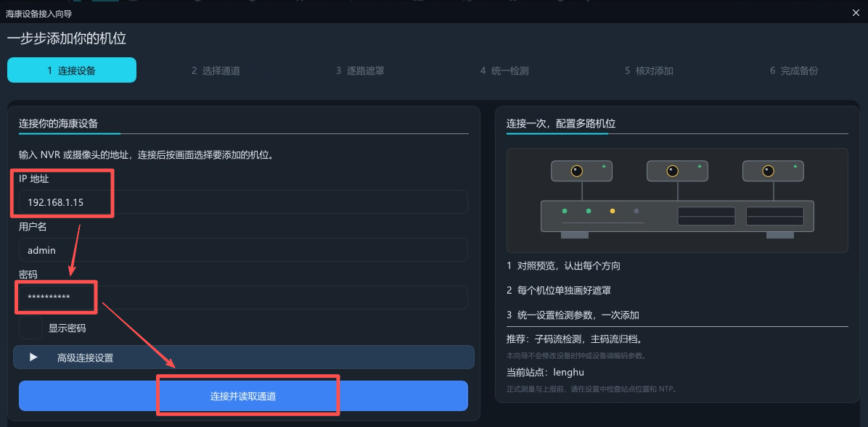Click the 输入 NVR 或摄像头的地址 instruction text
868x427 pixels.
click(146, 155)
